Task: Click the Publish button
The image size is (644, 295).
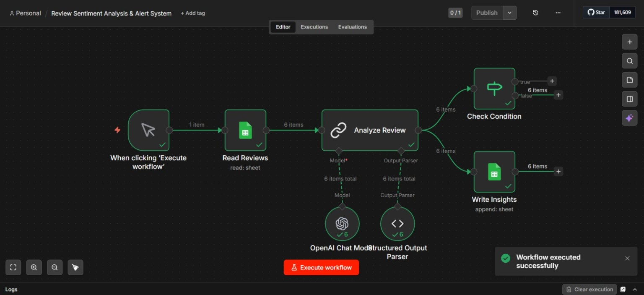Action: click(x=487, y=13)
